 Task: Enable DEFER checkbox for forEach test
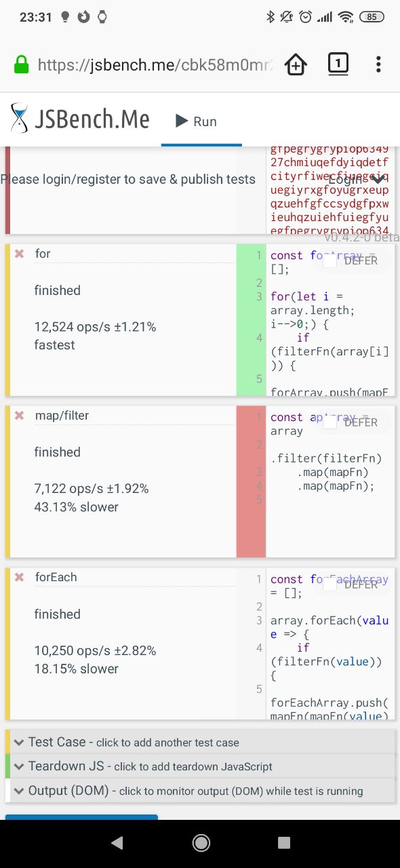tap(329, 585)
